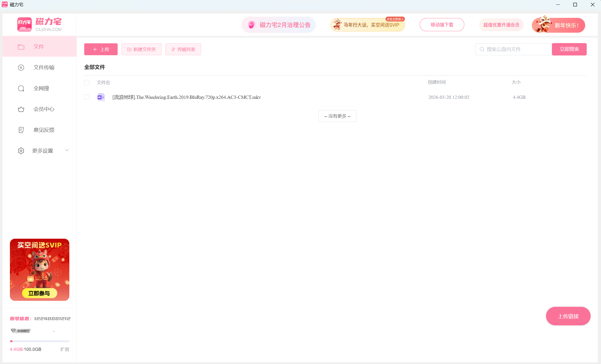Open the 磁力宅2月治理公告 announcement

(278, 25)
